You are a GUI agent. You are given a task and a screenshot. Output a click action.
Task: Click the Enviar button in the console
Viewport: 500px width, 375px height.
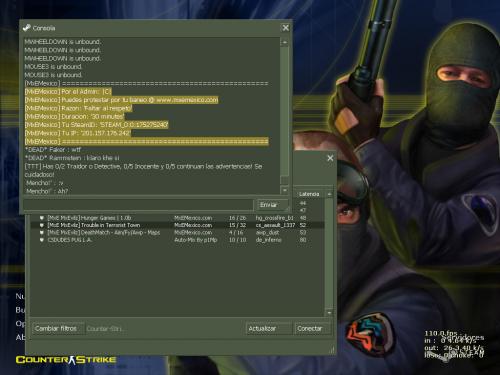(x=272, y=205)
